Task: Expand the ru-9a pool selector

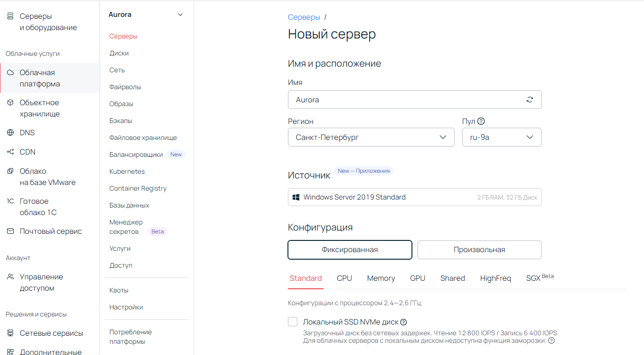Action: point(530,137)
